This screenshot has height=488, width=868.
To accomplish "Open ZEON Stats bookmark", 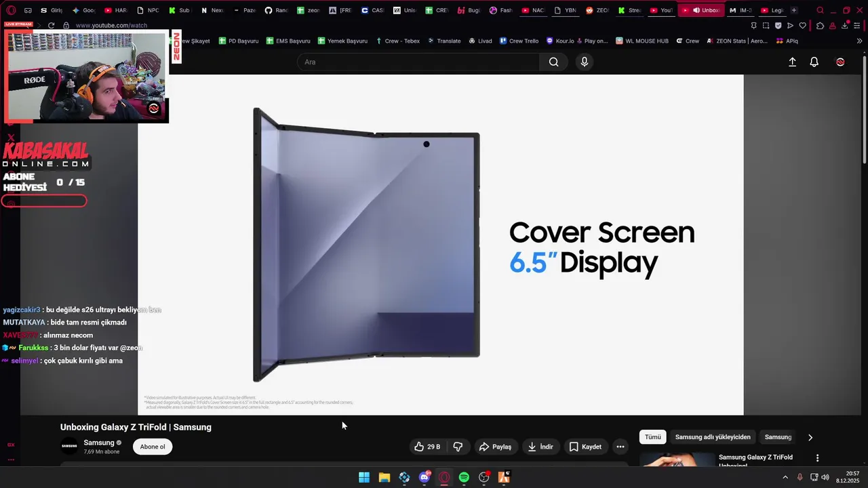I will click(736, 41).
